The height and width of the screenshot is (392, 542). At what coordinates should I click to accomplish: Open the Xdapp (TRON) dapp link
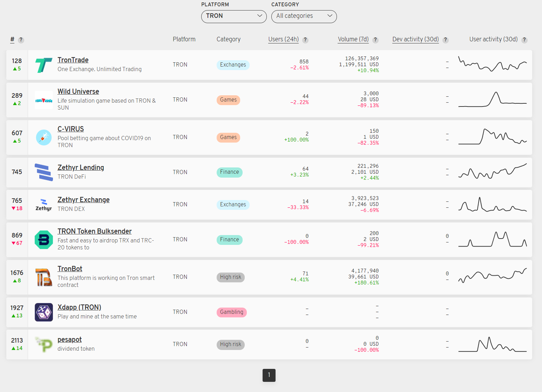pos(79,307)
